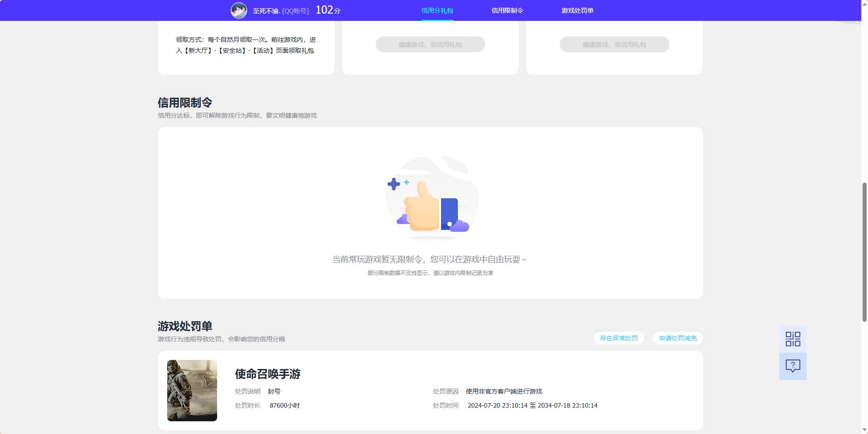Click the 当前常玩游戏暂无限制令 message
Screen dimensions: 868x434
(430, 259)
